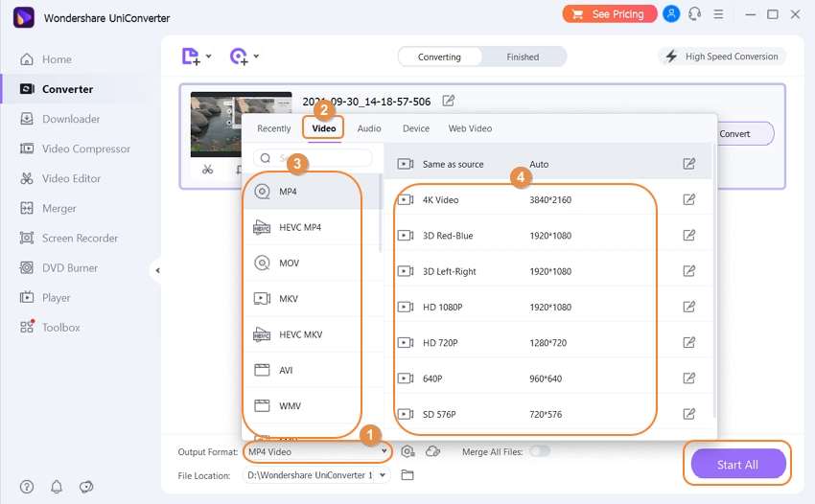This screenshot has width=815, height=504.
Task: Choose the 640P resolution preset
Action: tap(548, 378)
